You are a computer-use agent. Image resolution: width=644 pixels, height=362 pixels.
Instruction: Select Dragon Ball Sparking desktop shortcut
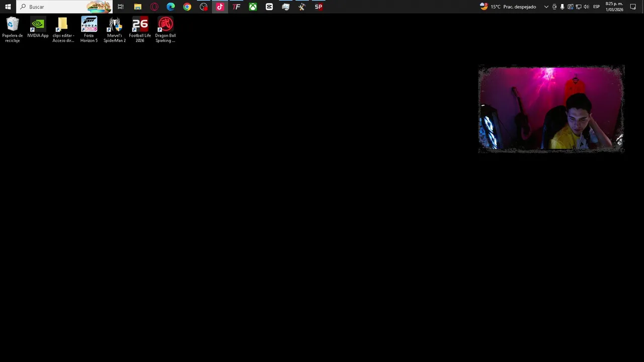tap(166, 30)
